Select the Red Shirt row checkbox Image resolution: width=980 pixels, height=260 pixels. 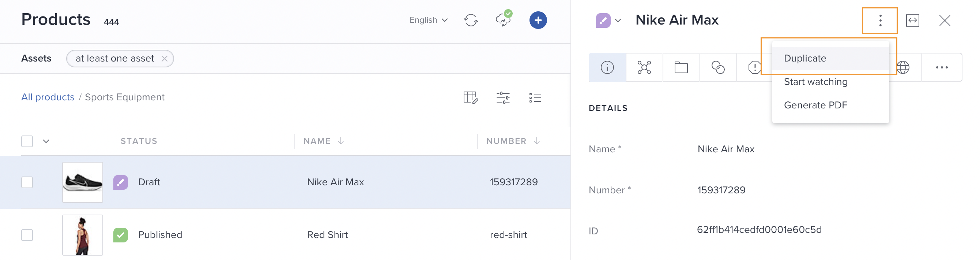point(27,235)
